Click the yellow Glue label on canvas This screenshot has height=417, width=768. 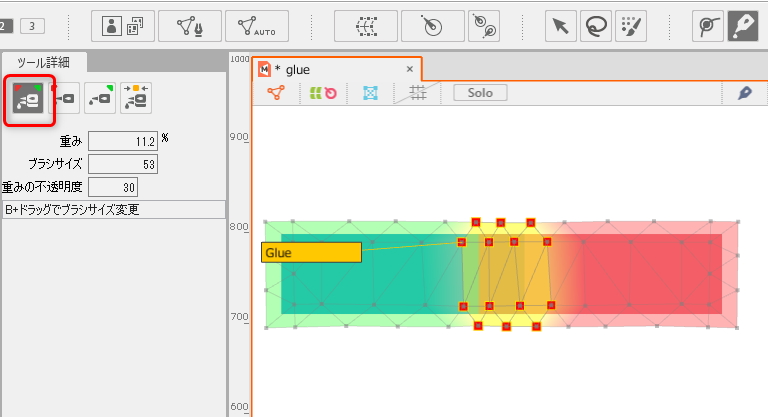coord(310,253)
